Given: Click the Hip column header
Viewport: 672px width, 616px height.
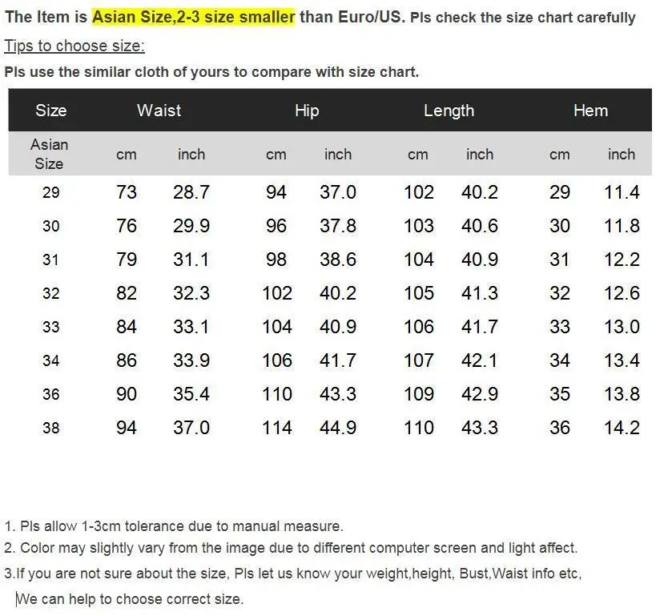Looking at the screenshot, I should point(307,111).
